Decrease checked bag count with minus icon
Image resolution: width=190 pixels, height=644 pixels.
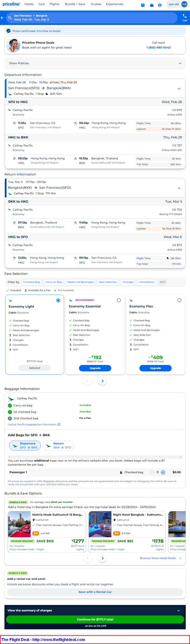152,472
